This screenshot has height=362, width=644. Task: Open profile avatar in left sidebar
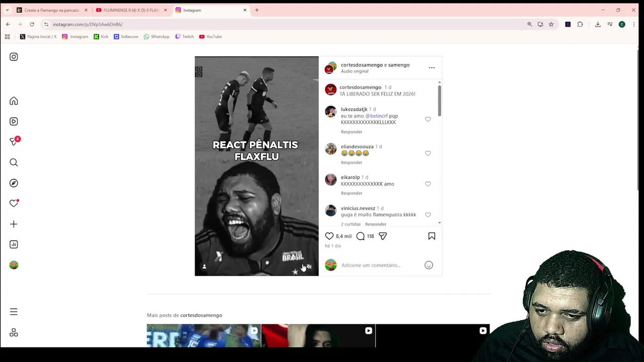tap(14, 265)
